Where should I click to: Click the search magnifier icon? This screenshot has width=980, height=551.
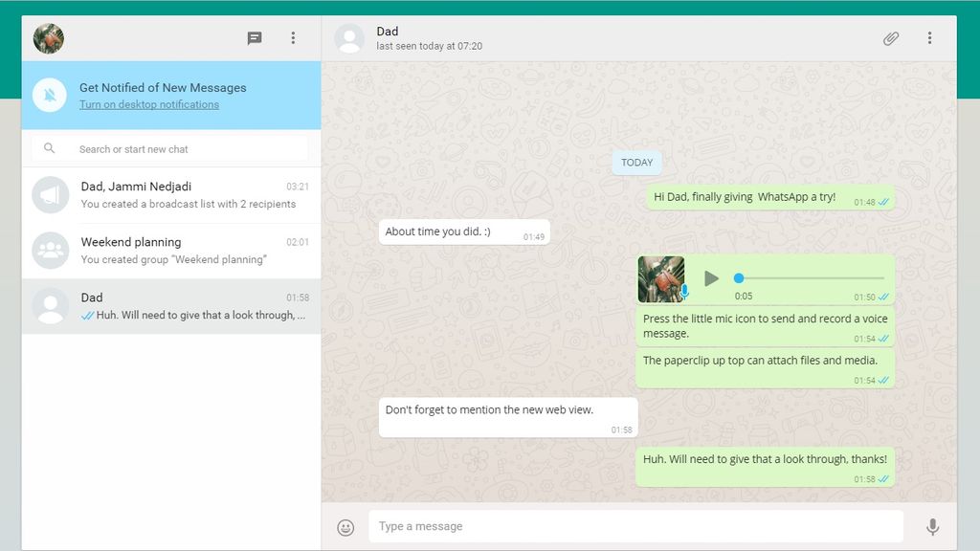tap(50, 148)
